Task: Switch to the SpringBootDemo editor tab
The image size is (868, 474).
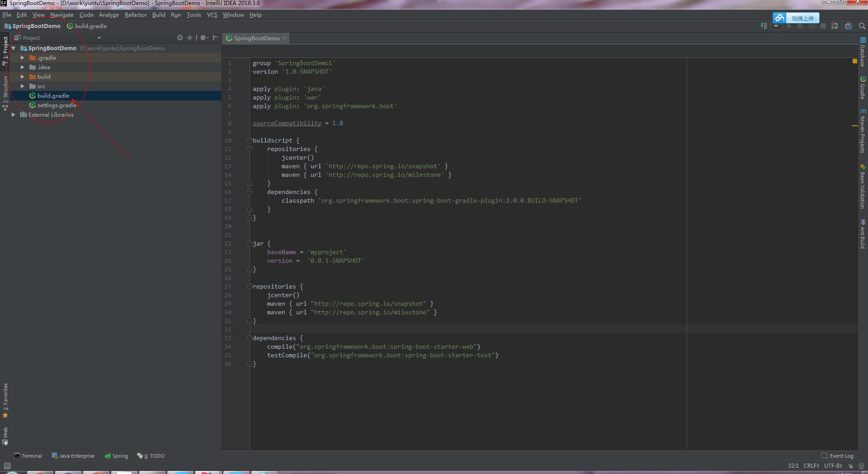Action: click(256, 38)
